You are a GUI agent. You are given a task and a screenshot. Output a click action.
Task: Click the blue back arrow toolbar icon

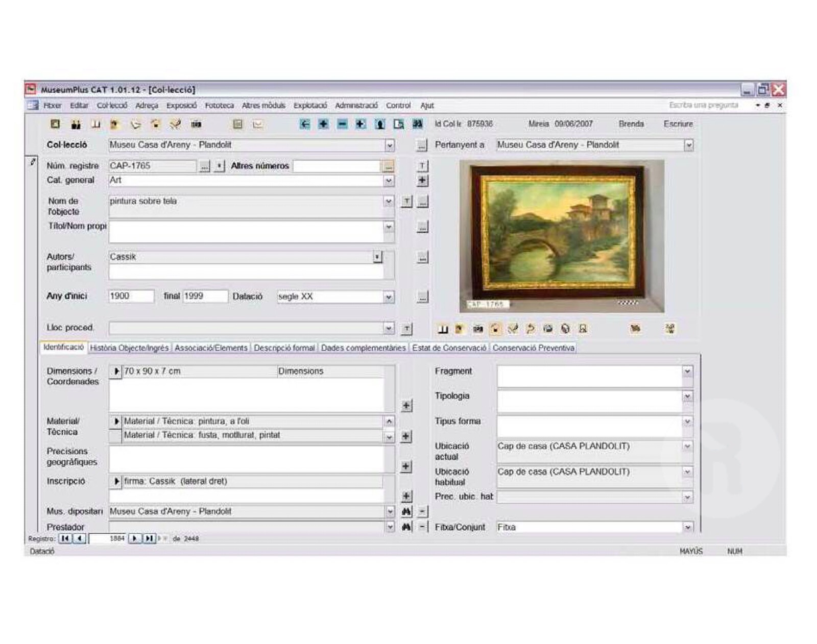click(305, 124)
